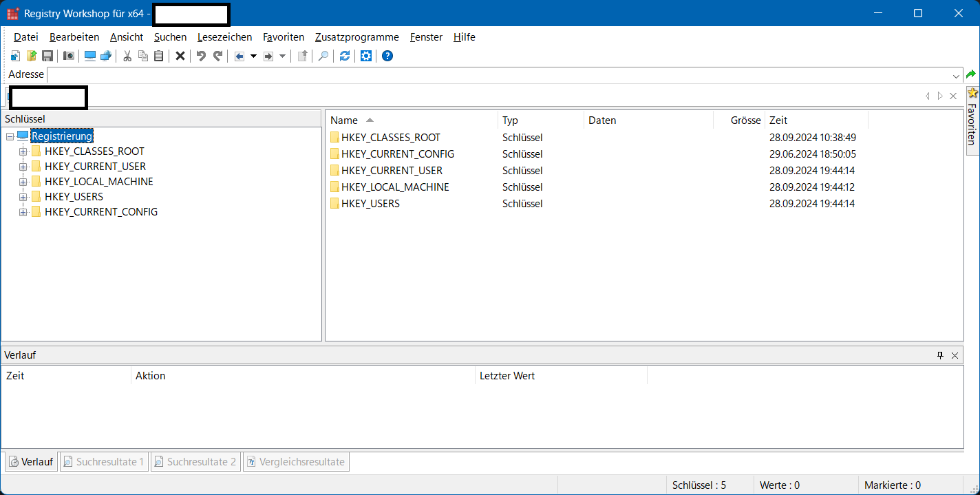The width and height of the screenshot is (980, 495).
Task: Open the Datei menu
Action: click(x=26, y=37)
